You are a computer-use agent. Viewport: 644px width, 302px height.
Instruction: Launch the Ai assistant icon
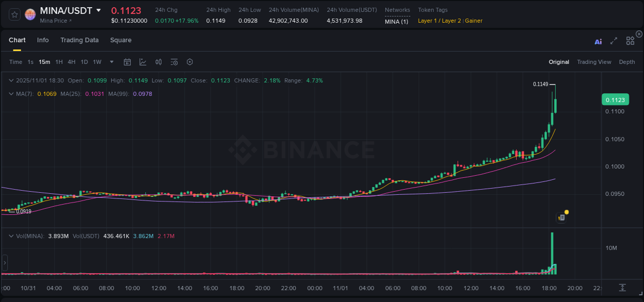(598, 41)
